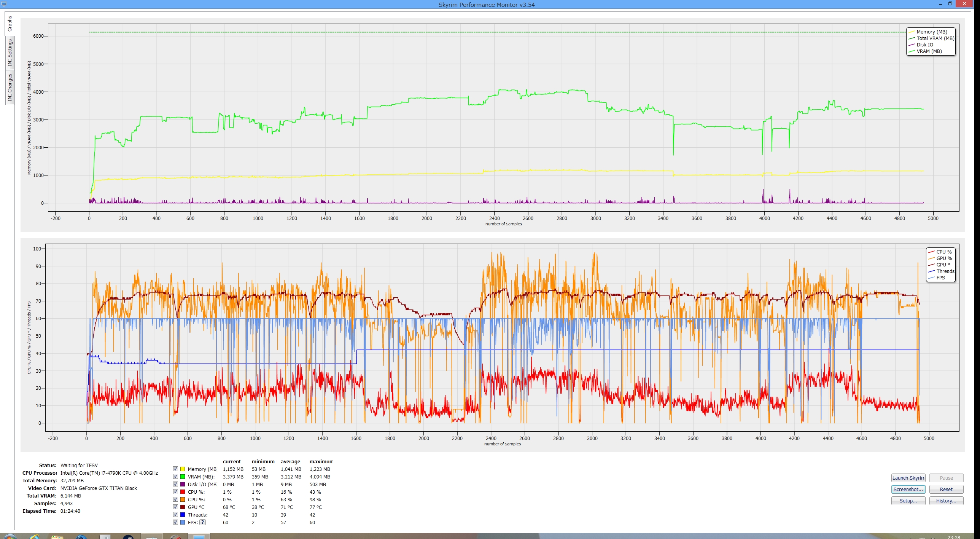Click the 'minimum' column header
980x539 pixels.
pos(263,461)
